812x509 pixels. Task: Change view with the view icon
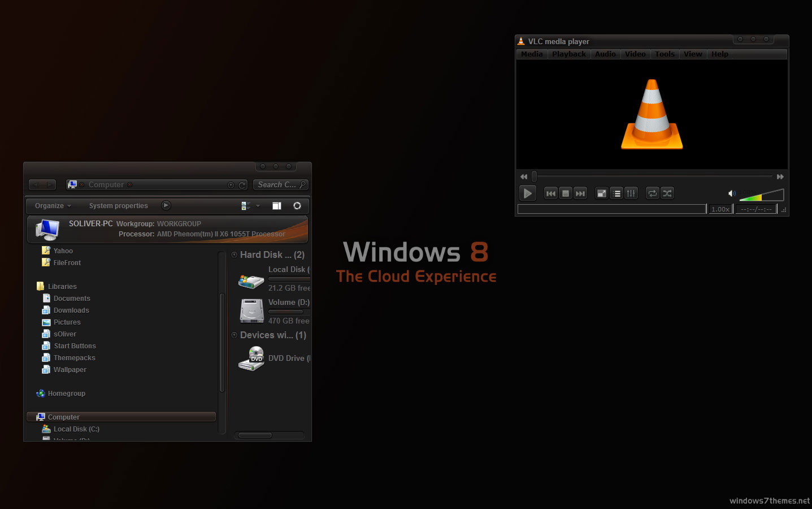pos(246,206)
